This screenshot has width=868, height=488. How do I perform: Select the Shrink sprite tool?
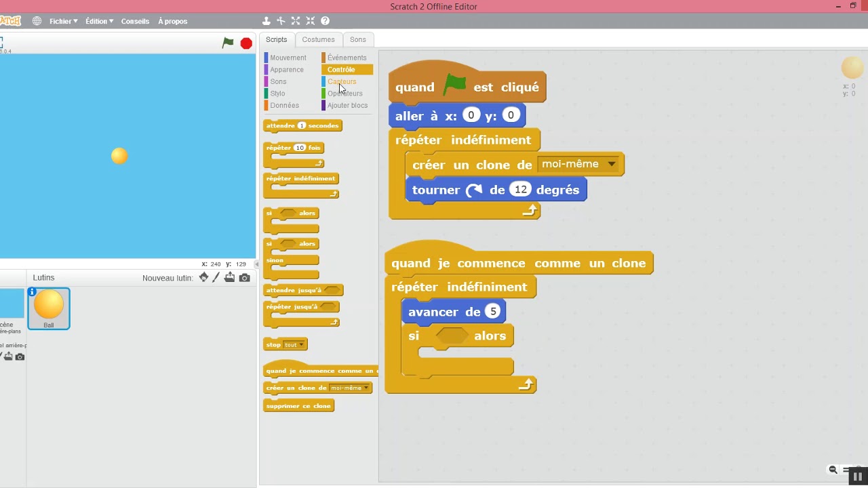pyautogui.click(x=311, y=21)
